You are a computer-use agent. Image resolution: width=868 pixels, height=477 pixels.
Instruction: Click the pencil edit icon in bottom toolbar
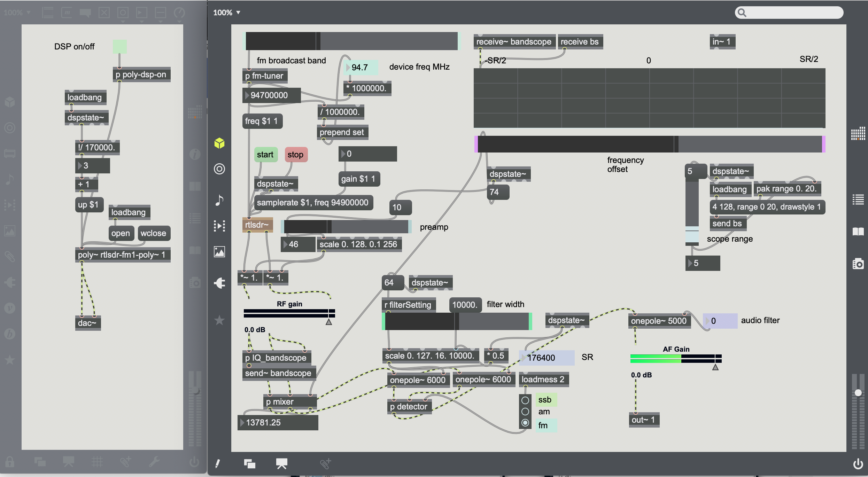pos(218,464)
